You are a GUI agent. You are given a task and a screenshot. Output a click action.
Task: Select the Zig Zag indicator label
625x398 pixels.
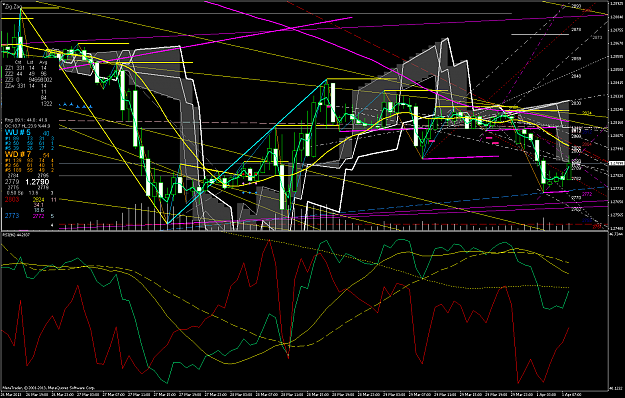(x=12, y=7)
